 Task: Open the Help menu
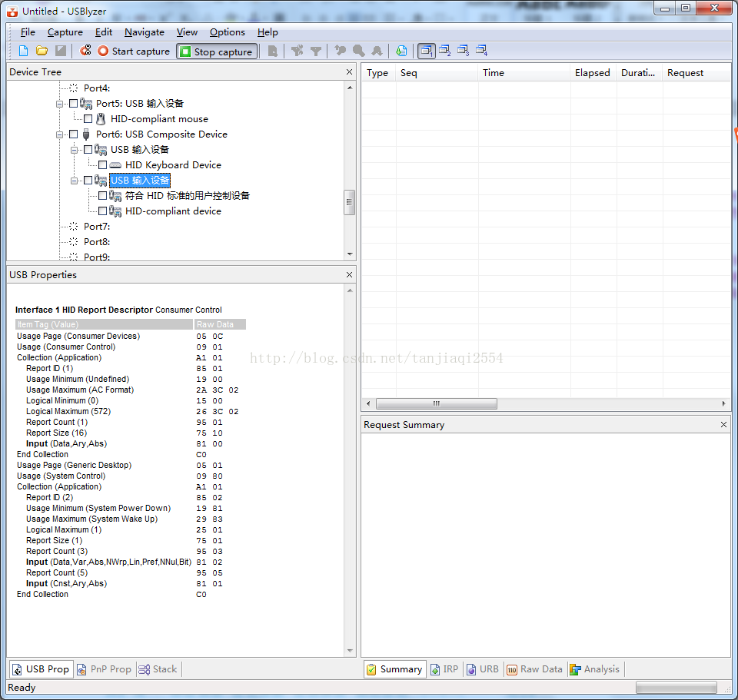pos(268,32)
